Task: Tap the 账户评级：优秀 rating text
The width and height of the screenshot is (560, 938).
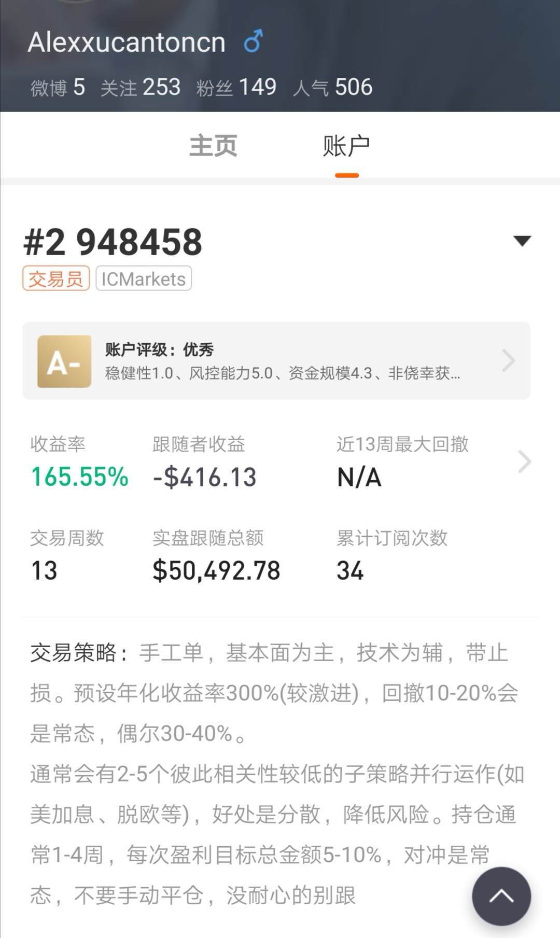Action: [x=160, y=349]
